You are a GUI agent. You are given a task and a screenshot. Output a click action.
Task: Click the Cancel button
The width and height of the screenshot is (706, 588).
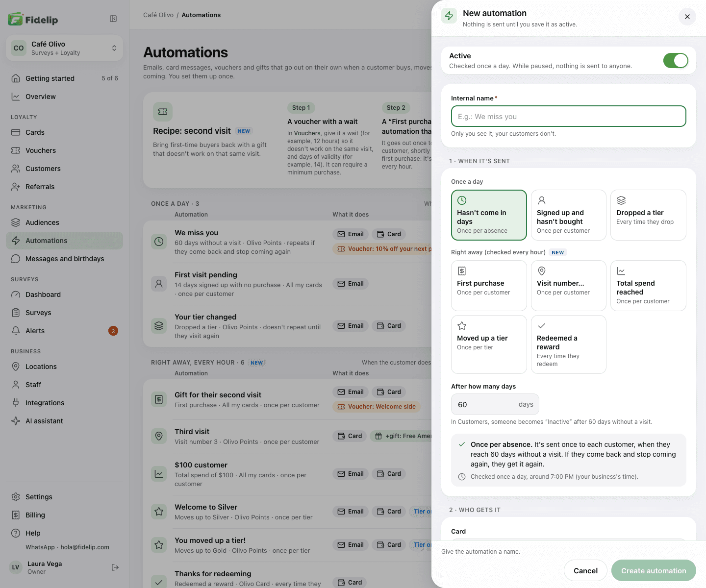pyautogui.click(x=585, y=570)
